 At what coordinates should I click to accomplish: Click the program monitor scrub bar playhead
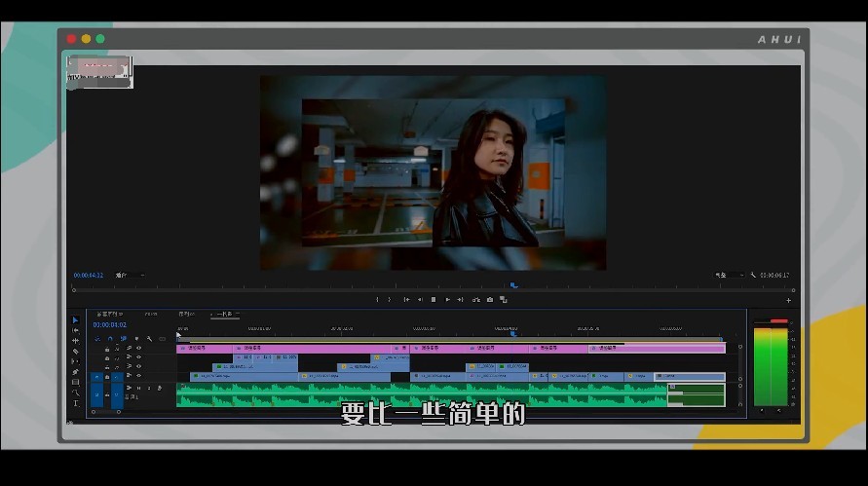(x=513, y=285)
